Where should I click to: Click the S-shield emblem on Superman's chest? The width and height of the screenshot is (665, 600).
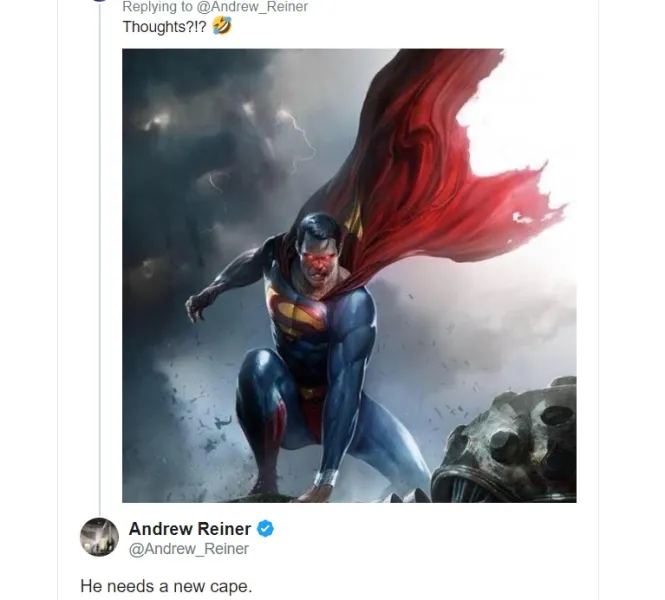coord(297,310)
